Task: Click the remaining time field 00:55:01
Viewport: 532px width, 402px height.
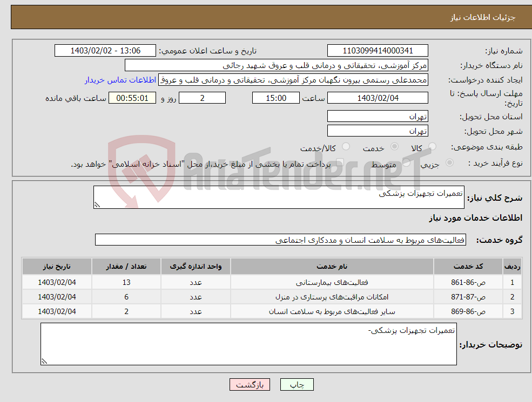Action: [132, 98]
